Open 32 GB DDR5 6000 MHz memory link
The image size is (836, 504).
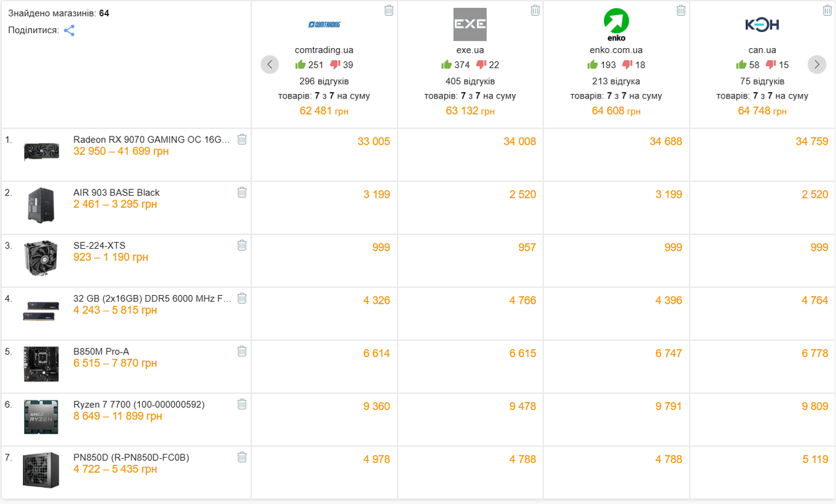tap(152, 299)
